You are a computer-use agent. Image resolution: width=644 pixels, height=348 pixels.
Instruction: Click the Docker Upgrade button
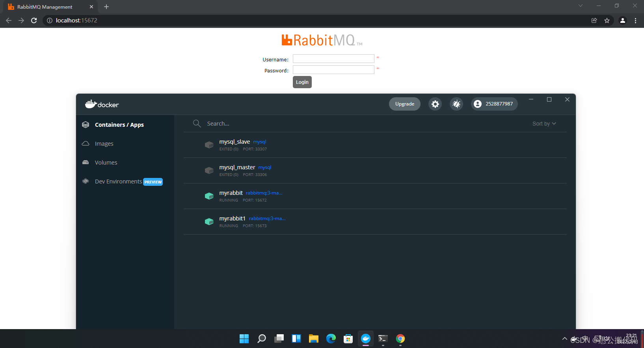[405, 104]
